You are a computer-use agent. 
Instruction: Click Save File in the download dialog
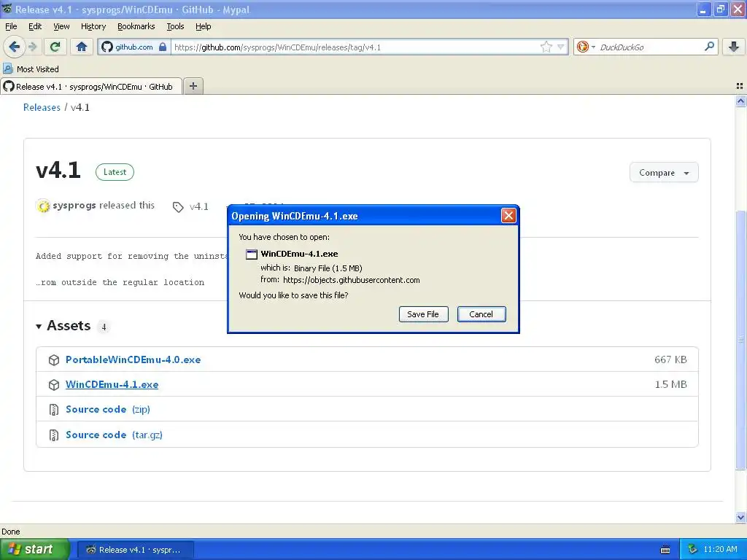pos(423,314)
